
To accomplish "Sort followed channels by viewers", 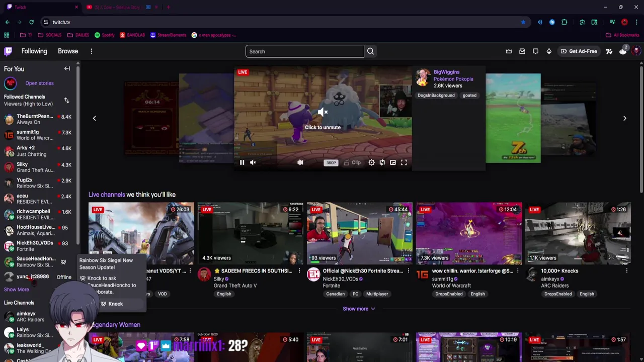I will coord(66,101).
